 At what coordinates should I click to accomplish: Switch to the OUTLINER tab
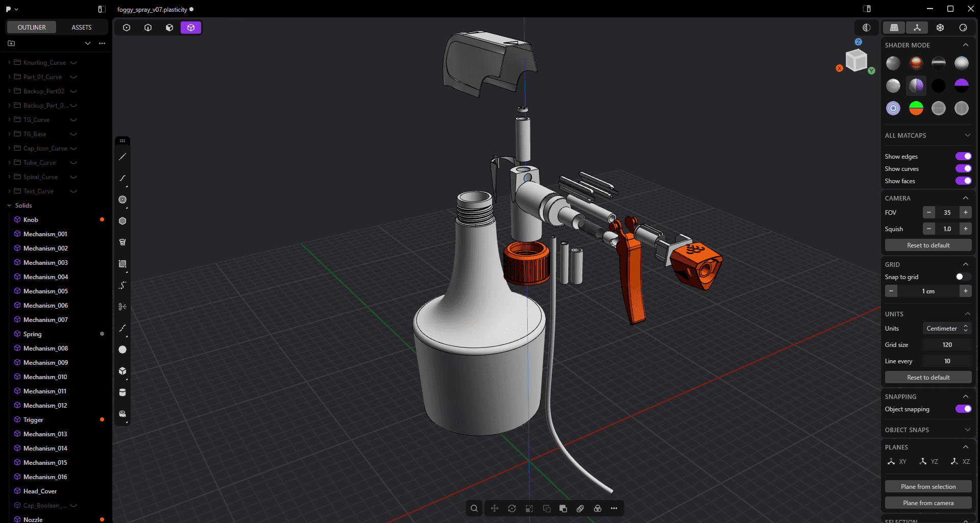(x=32, y=27)
